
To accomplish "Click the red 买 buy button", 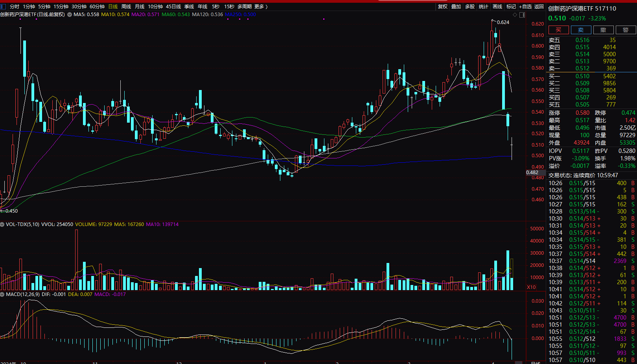I will click(558, 30).
